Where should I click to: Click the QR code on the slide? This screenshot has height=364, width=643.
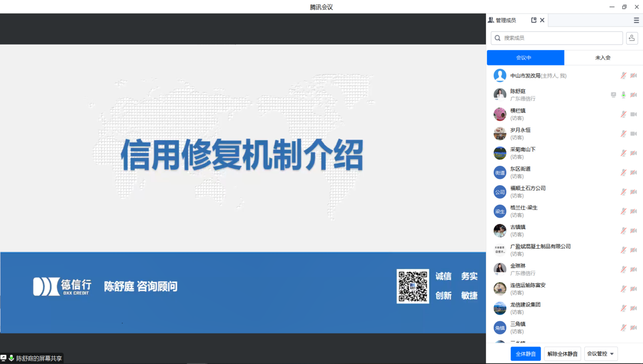(413, 286)
